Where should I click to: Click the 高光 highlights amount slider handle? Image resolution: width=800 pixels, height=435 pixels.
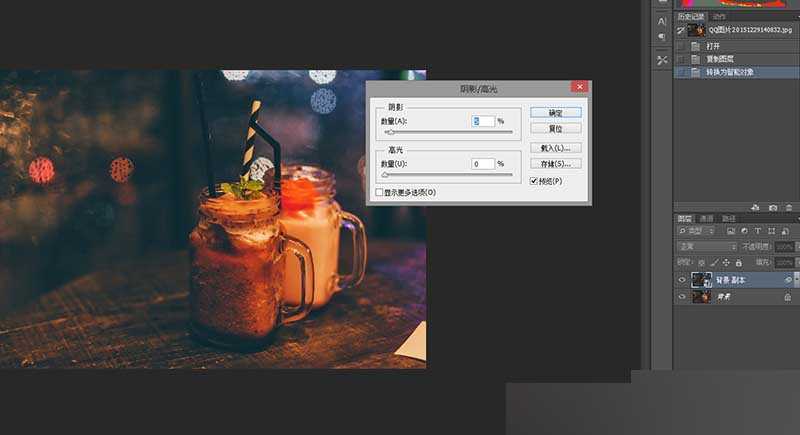click(x=385, y=174)
